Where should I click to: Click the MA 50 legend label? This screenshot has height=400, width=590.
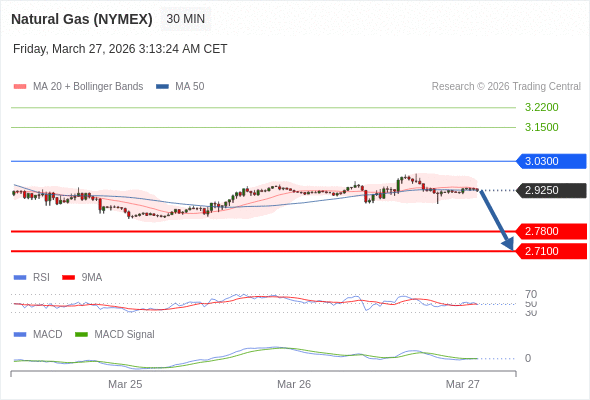190,87
